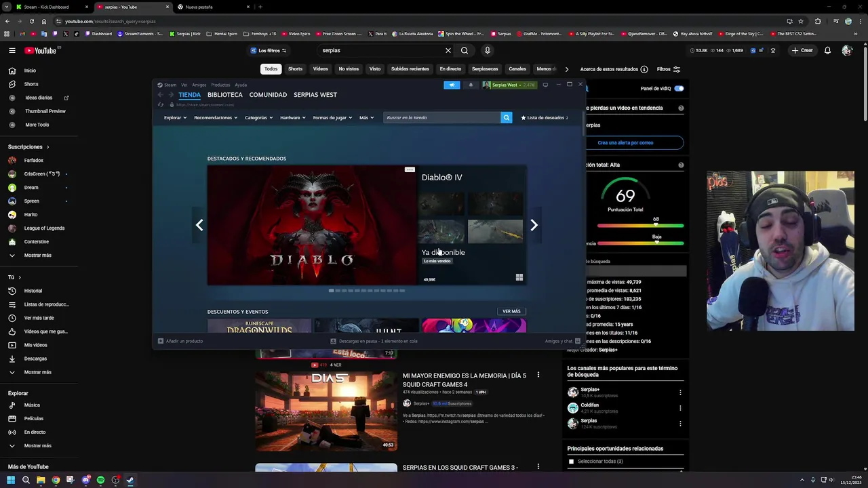
Task: Open the Amigos menu in Steam
Action: pyautogui.click(x=199, y=85)
